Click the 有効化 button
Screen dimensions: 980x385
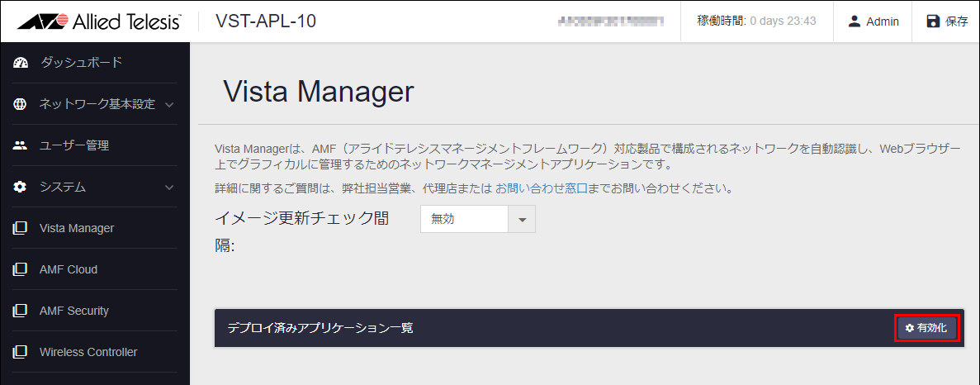(927, 328)
